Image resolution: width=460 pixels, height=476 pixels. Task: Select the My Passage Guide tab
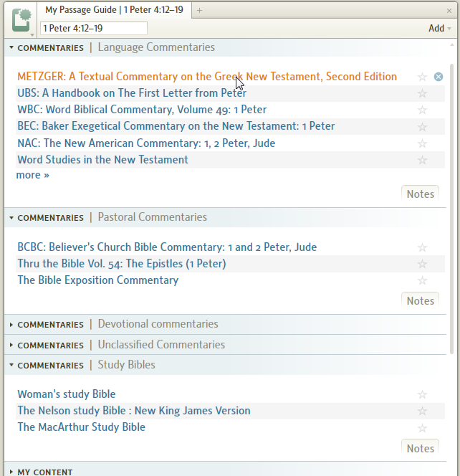point(114,10)
